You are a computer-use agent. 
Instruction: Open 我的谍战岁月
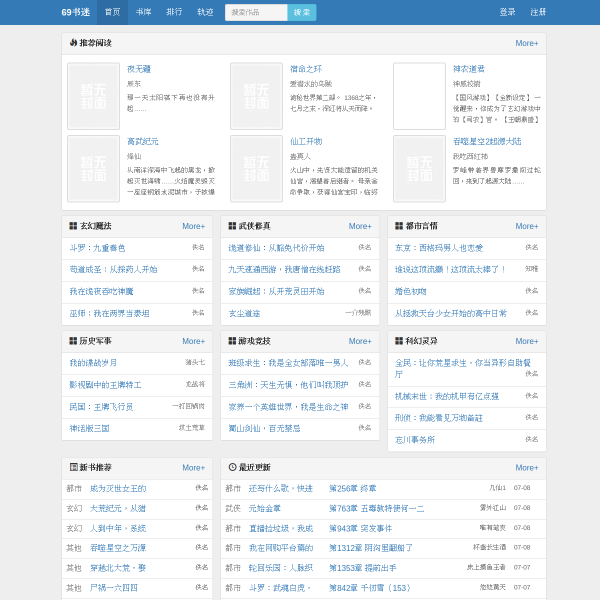(x=93, y=363)
